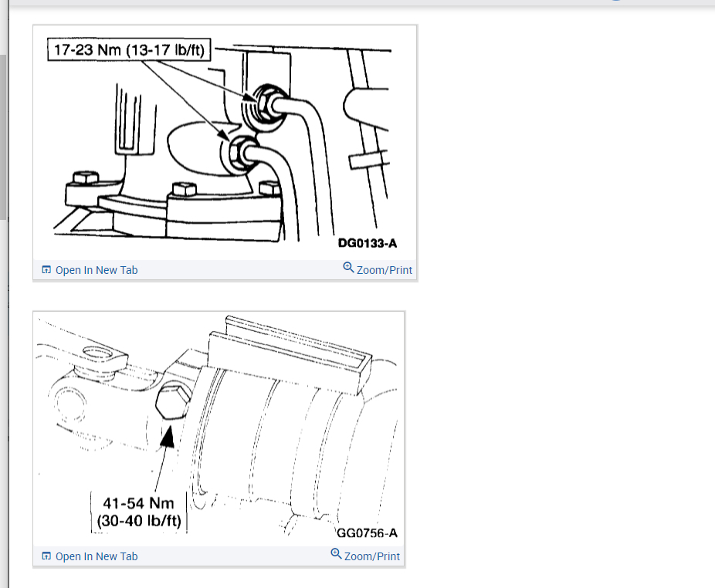
Task: Click the upper tube nut in the DG0133-A diagram
Action: tap(266, 104)
